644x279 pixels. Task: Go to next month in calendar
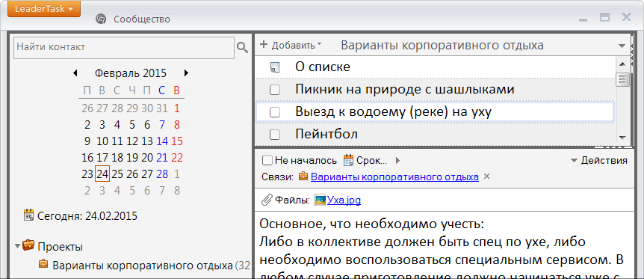click(187, 73)
